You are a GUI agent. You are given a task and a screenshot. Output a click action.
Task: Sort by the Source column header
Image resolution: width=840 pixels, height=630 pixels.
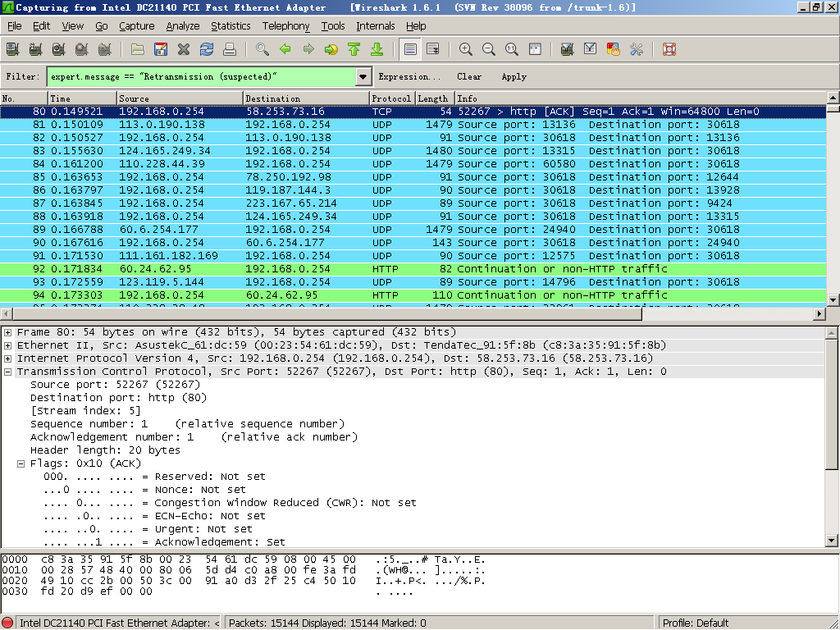pyautogui.click(x=180, y=98)
